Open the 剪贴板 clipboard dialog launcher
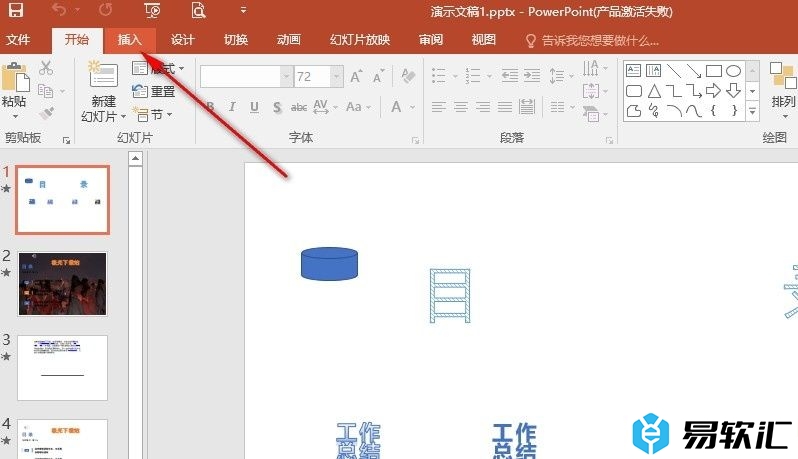 click(x=66, y=140)
